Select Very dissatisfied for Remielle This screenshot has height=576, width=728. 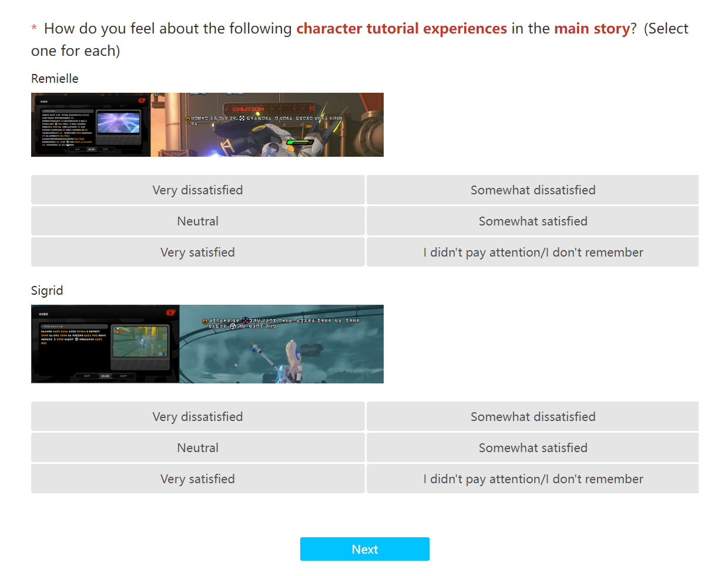[197, 190]
